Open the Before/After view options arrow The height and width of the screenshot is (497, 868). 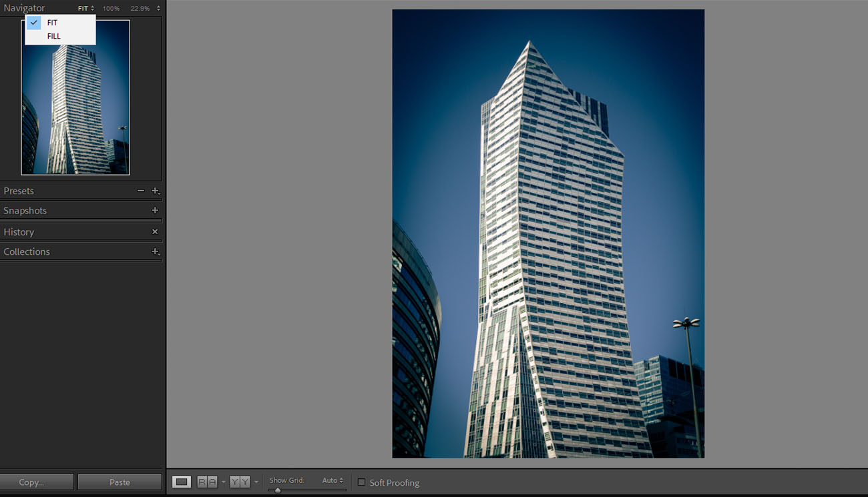pyautogui.click(x=256, y=482)
